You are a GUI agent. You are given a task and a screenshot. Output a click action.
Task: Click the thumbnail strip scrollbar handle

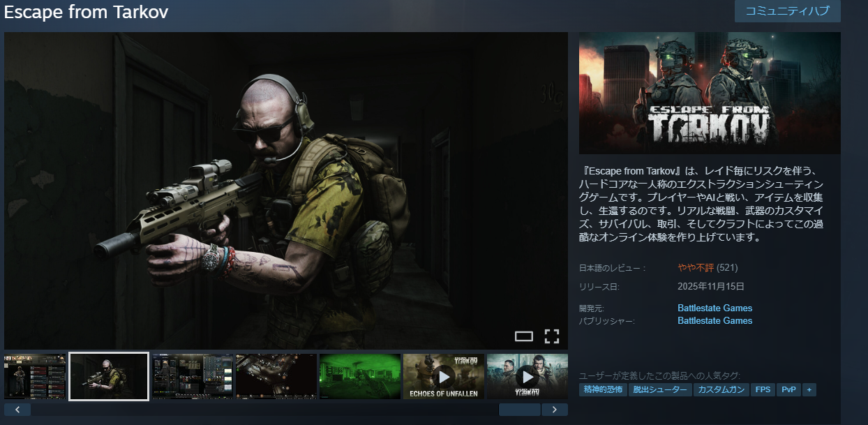point(519,410)
